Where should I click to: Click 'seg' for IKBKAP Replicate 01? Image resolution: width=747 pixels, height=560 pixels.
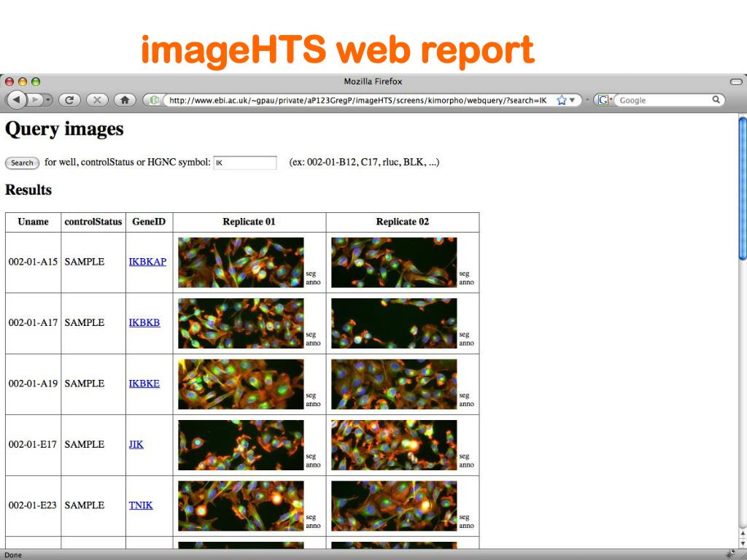point(311,274)
